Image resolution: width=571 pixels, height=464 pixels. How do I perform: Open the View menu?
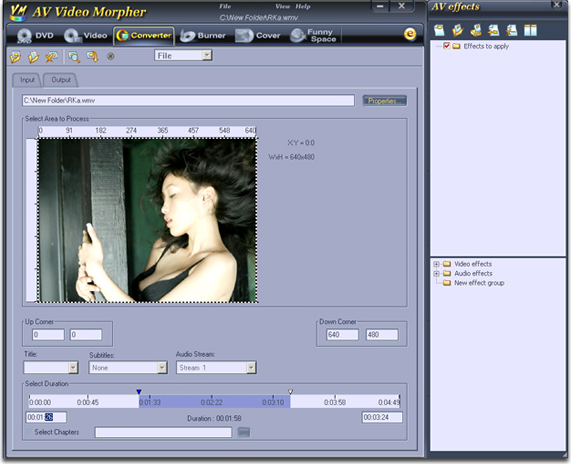pos(282,6)
